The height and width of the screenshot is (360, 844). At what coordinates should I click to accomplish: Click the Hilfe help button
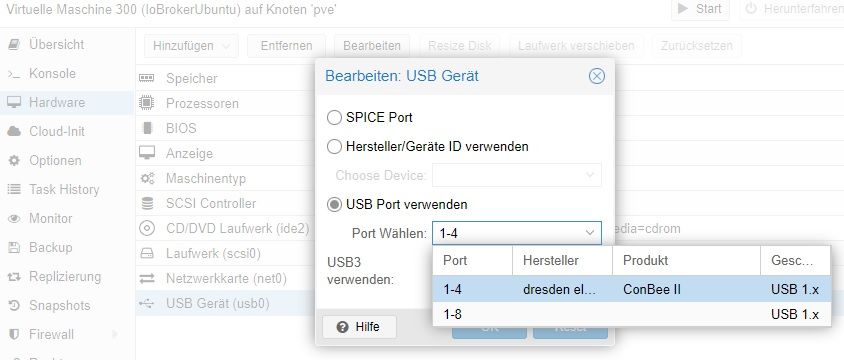[359, 327]
